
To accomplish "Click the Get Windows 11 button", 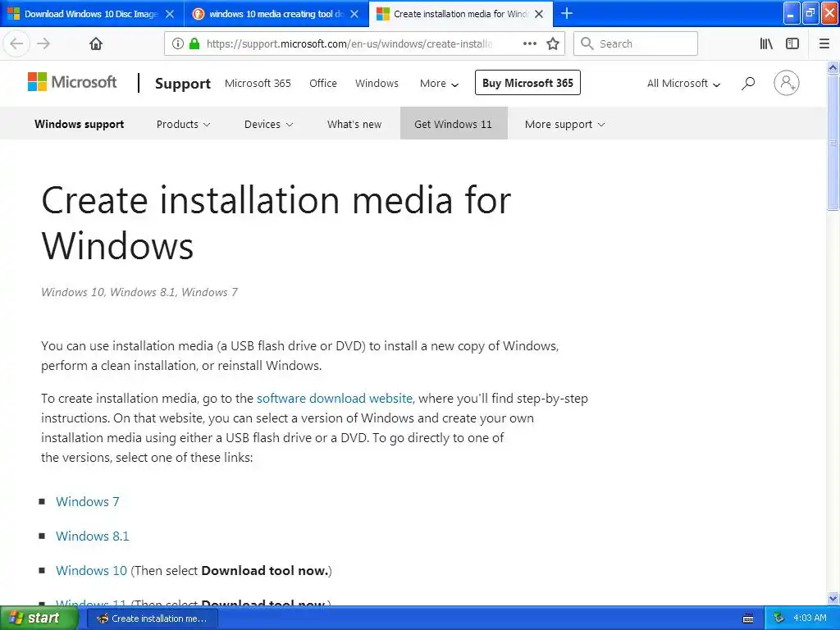I will 453,124.
